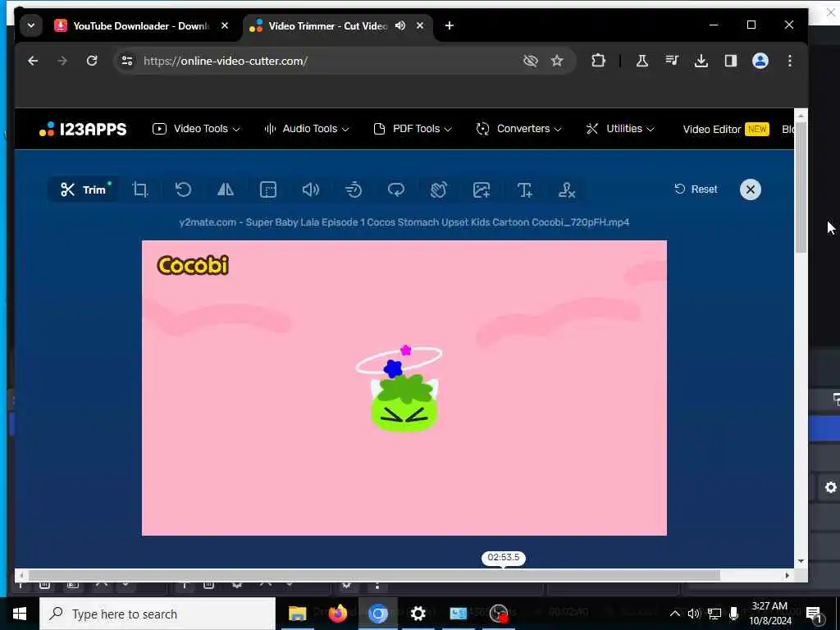The width and height of the screenshot is (840, 630).
Task: Expand the Video Tools menu
Action: (196, 129)
